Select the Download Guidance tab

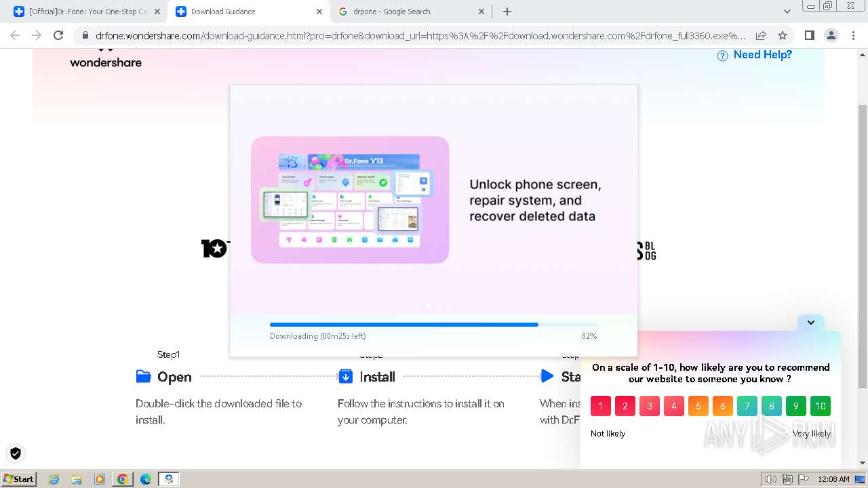pos(248,12)
